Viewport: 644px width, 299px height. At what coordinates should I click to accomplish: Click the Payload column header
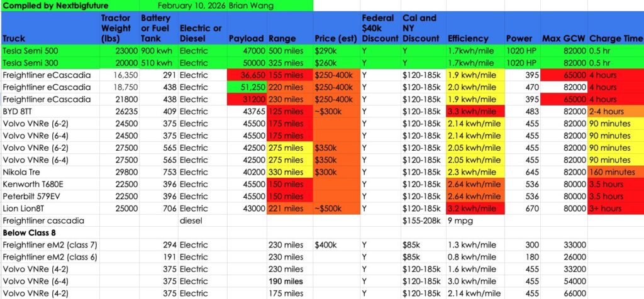[x=246, y=38]
